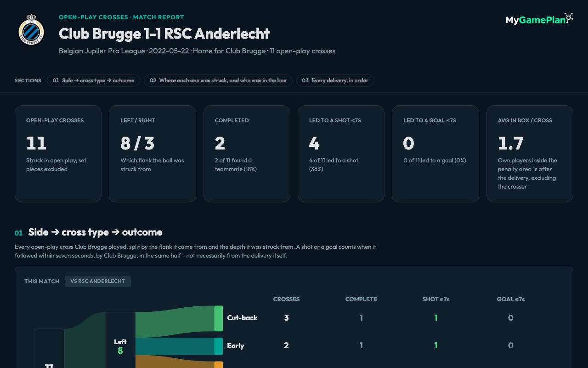Click the Early goal ≤7s value 0
This screenshot has height=368, width=588.
511,345
